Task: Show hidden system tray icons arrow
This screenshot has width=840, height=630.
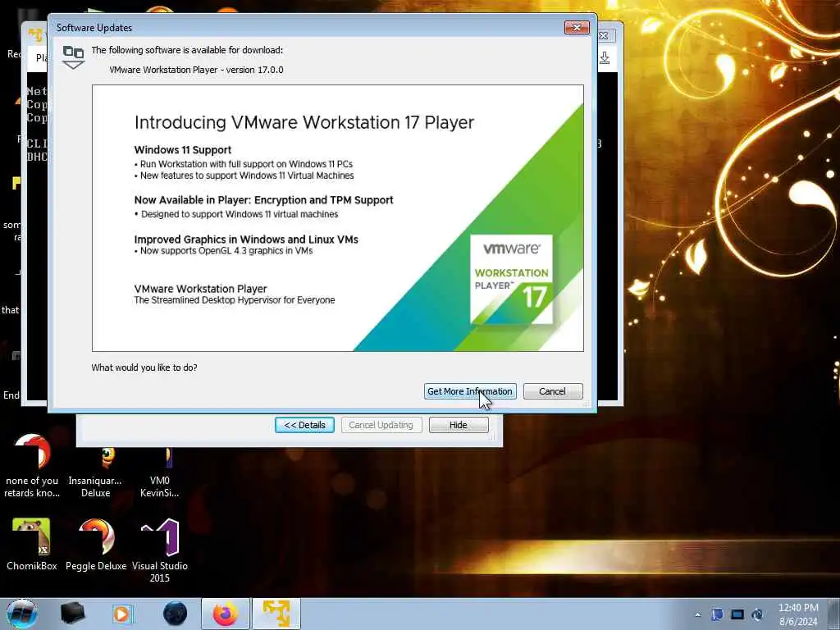Action: (x=697, y=614)
